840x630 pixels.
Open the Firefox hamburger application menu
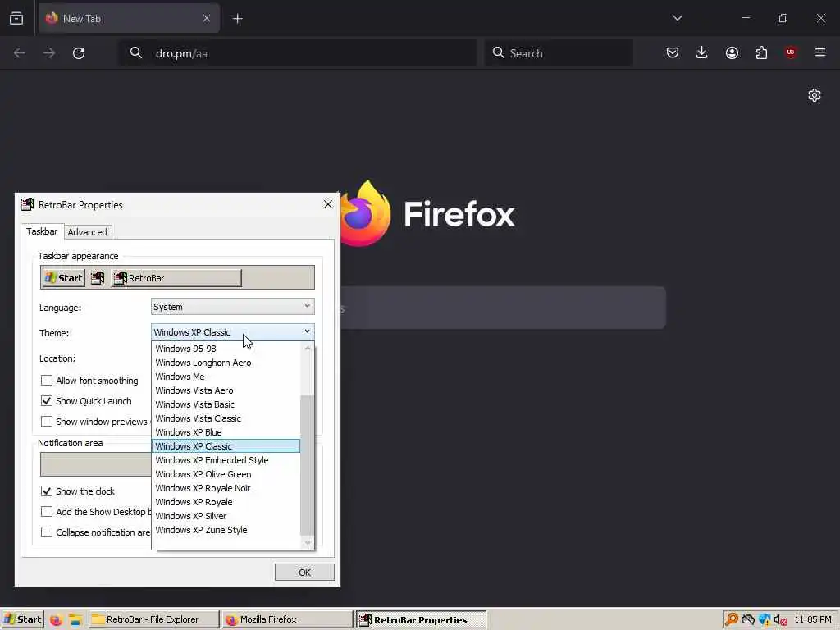click(x=819, y=52)
